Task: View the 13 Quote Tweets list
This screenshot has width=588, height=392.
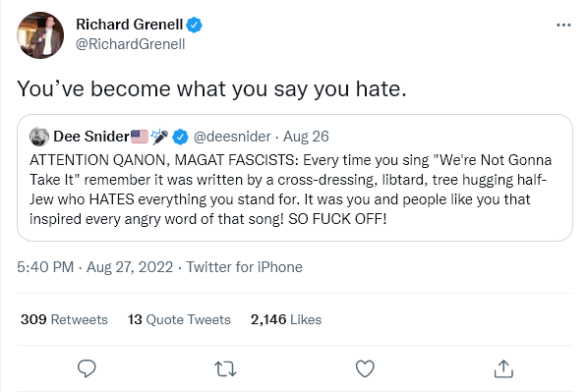Action: [179, 319]
